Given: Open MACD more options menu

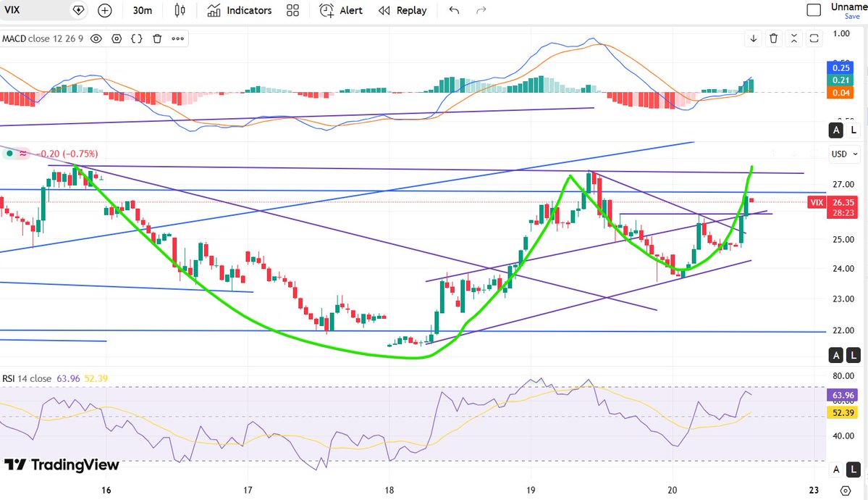Looking at the screenshot, I should [177, 39].
